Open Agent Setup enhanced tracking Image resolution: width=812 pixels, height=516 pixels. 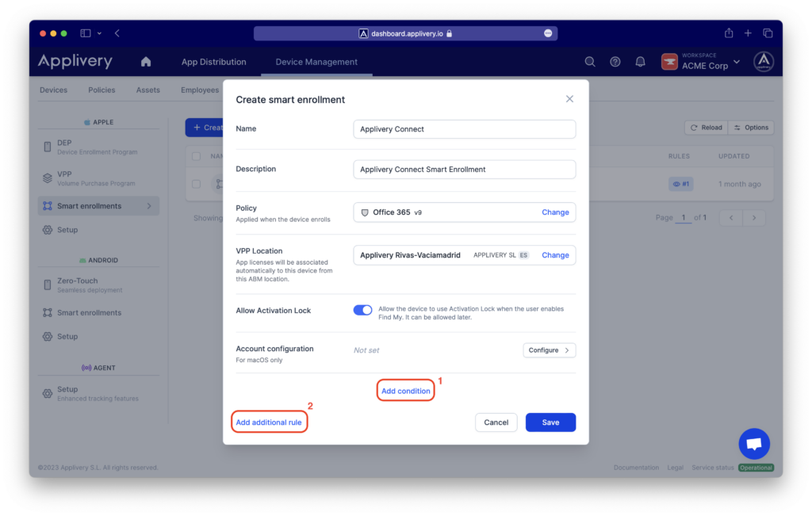[98, 393]
